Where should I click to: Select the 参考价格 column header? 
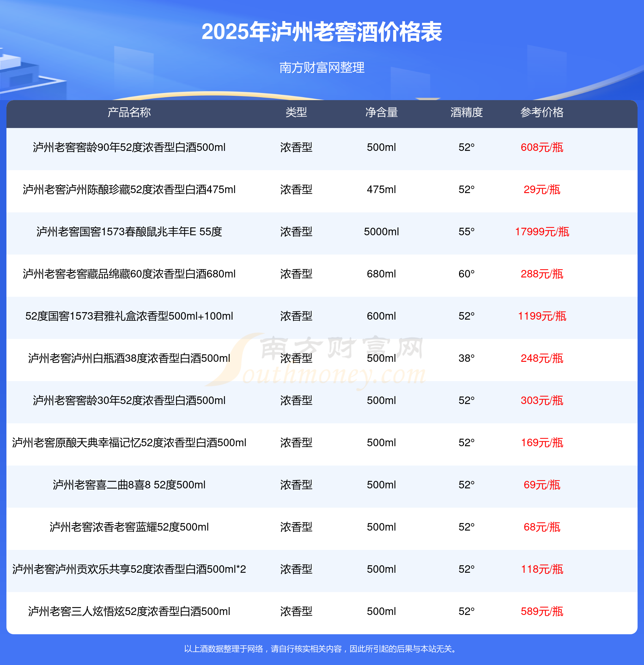click(x=542, y=112)
